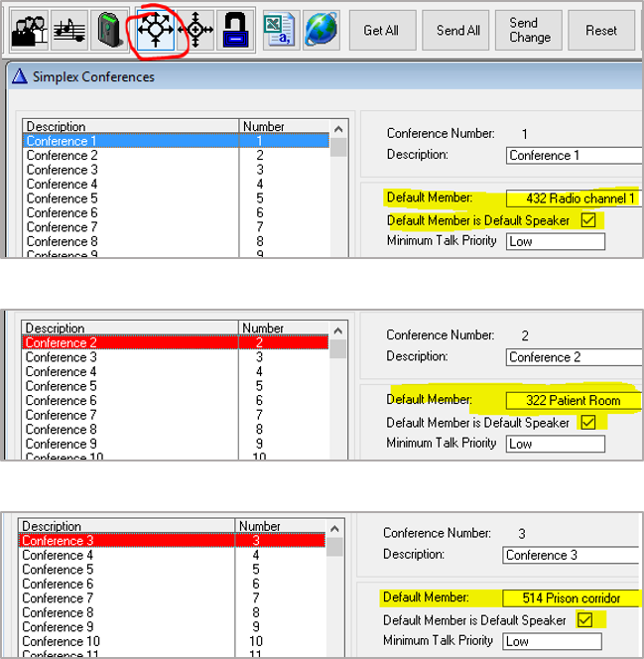Select Conference 7 row in the third list
The height and width of the screenshot is (659, 644).
pos(172,598)
